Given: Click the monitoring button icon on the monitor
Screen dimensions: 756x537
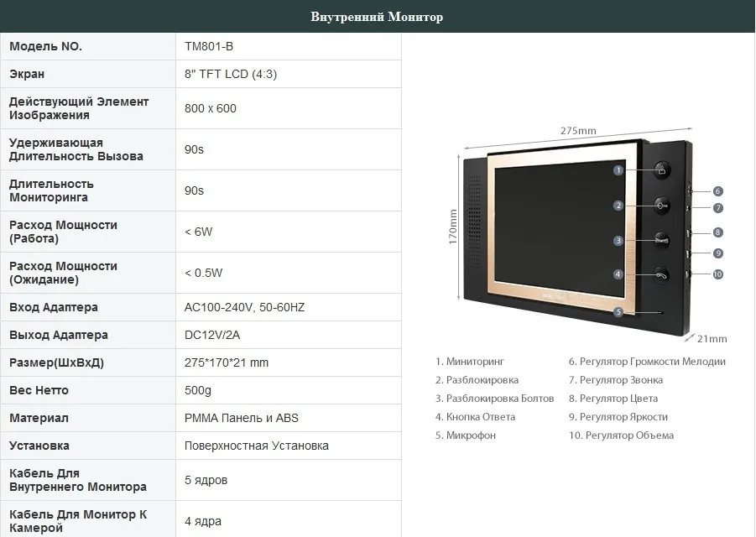Looking at the screenshot, I should coord(663,170).
